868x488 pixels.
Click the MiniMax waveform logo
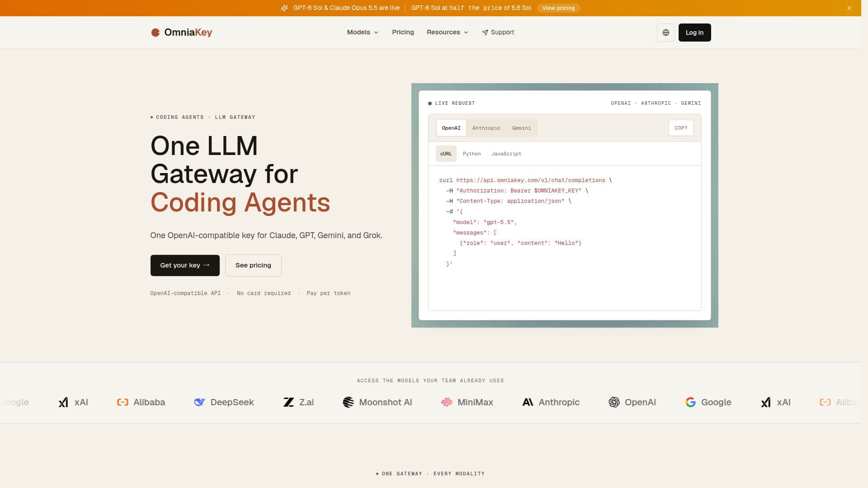point(447,402)
